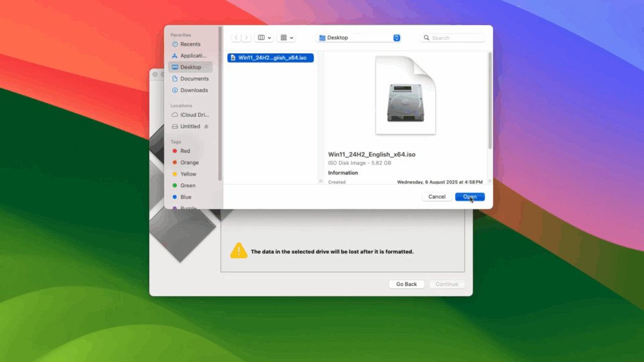This screenshot has width=644, height=362.
Task: Open the Untitled drive location
Action: [x=186, y=126]
